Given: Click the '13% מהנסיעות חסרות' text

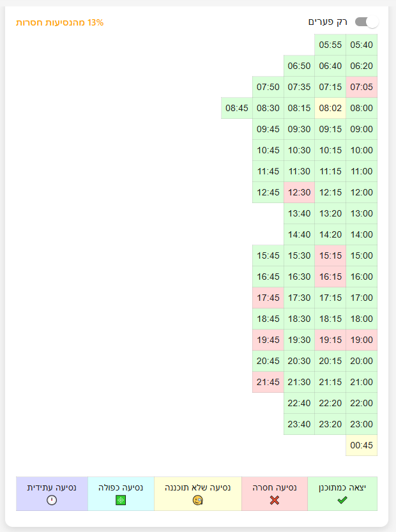Looking at the screenshot, I should point(59,22).
